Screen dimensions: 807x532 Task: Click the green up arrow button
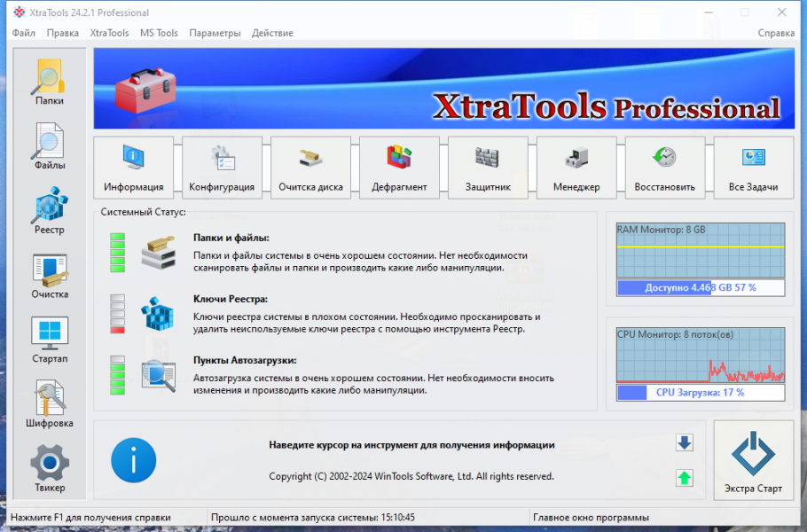[x=685, y=478]
